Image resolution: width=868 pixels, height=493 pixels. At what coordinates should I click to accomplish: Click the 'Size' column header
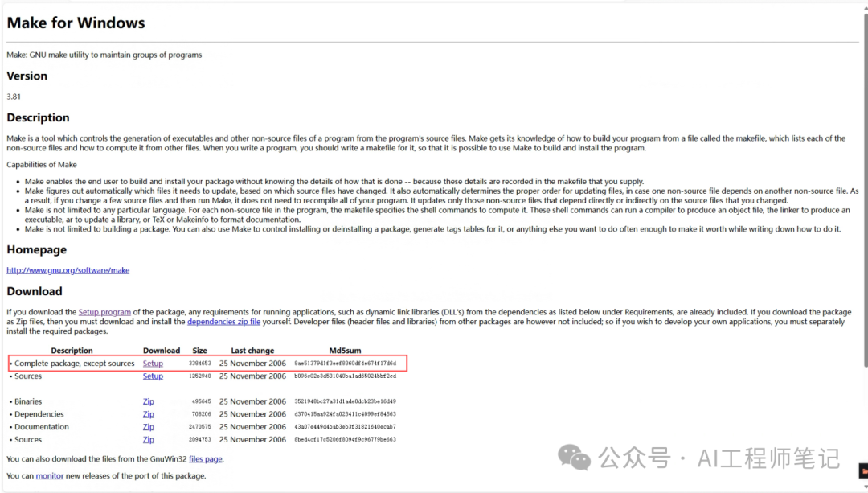click(200, 351)
